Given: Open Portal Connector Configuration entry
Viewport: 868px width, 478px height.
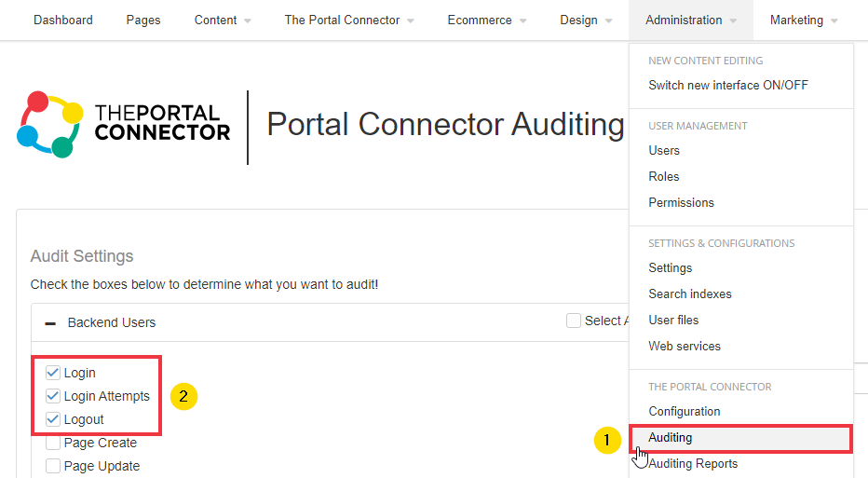Looking at the screenshot, I should (x=685, y=412).
